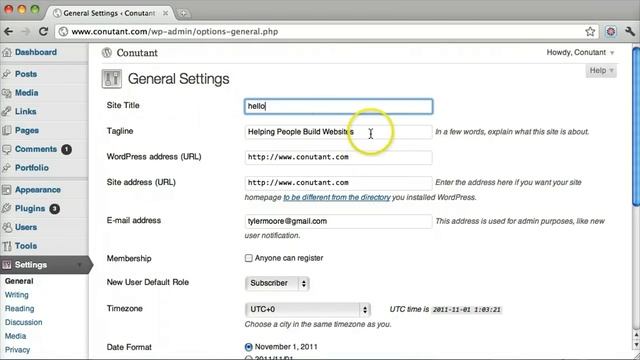
Task: Click the Media sidebar icon
Action: [7, 93]
